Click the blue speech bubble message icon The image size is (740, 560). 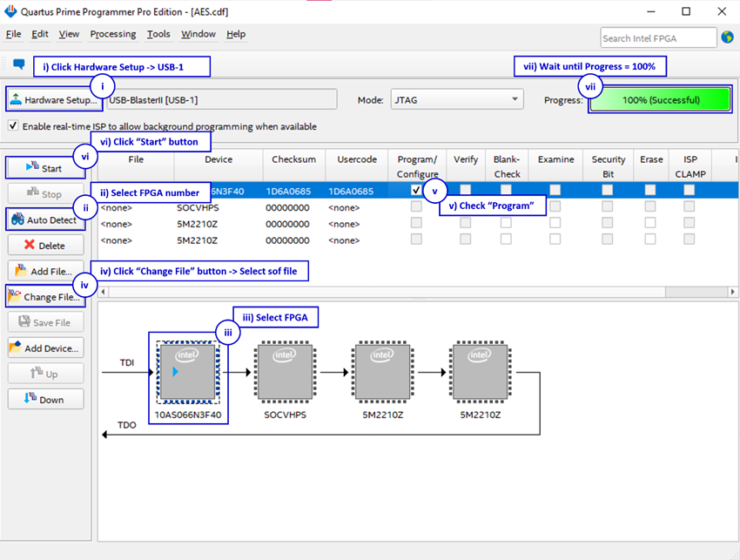click(x=19, y=64)
